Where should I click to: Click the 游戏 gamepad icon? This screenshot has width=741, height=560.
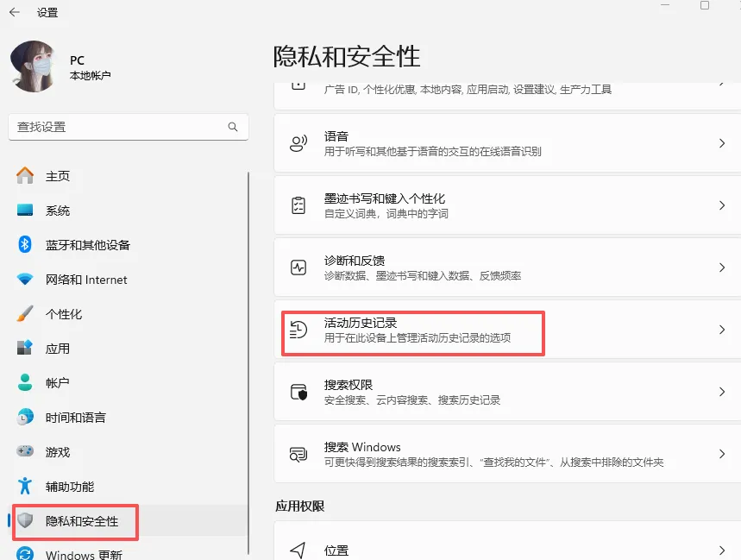click(25, 452)
